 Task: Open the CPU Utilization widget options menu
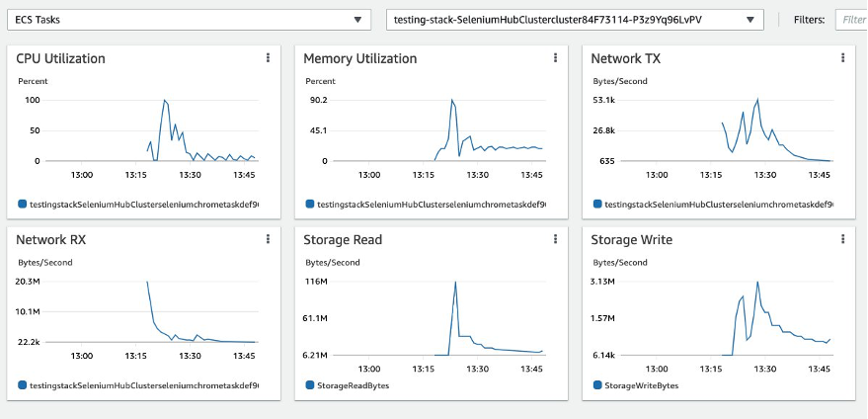268,57
